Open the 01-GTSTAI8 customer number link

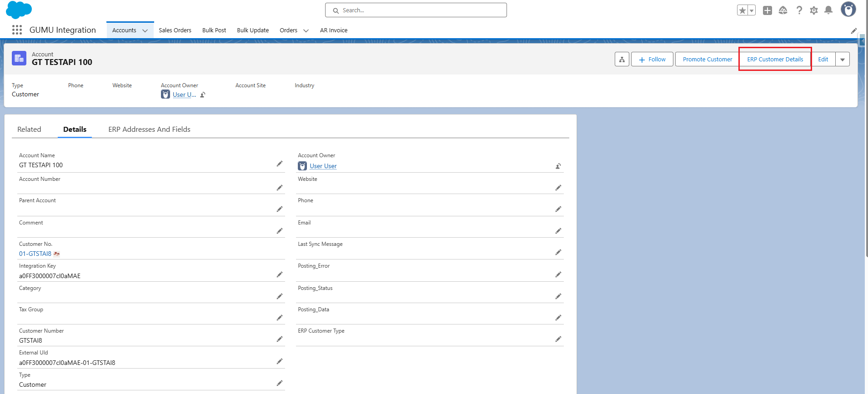pos(35,254)
